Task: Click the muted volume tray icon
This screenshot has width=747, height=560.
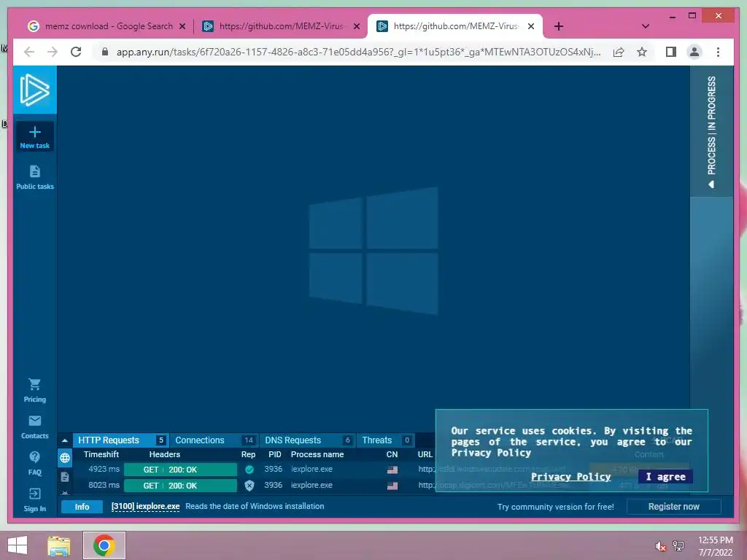Action: 660,546
